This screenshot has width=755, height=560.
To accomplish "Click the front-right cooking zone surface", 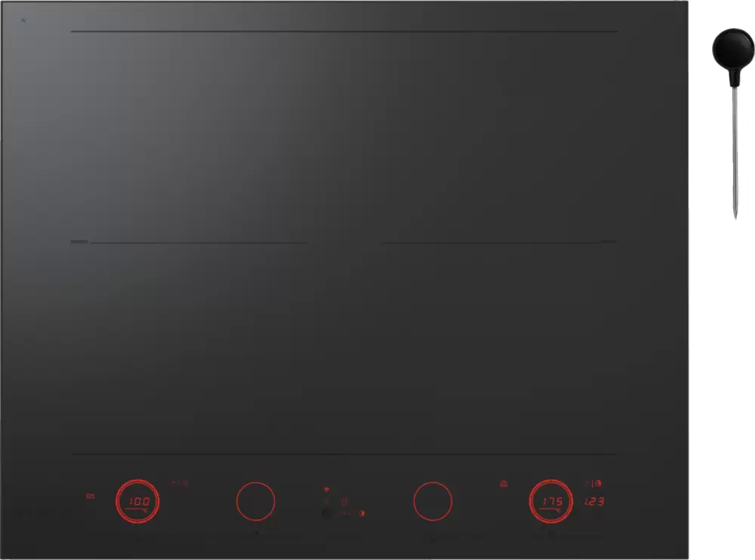I will (499, 348).
